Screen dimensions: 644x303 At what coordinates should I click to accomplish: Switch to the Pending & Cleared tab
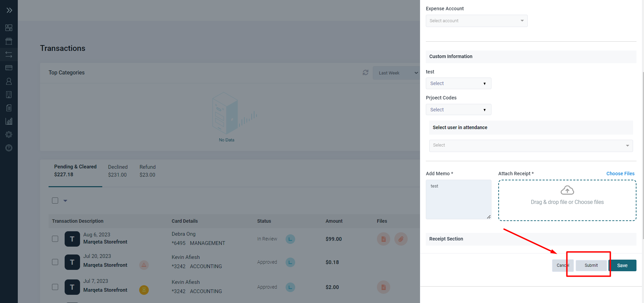pos(75,171)
